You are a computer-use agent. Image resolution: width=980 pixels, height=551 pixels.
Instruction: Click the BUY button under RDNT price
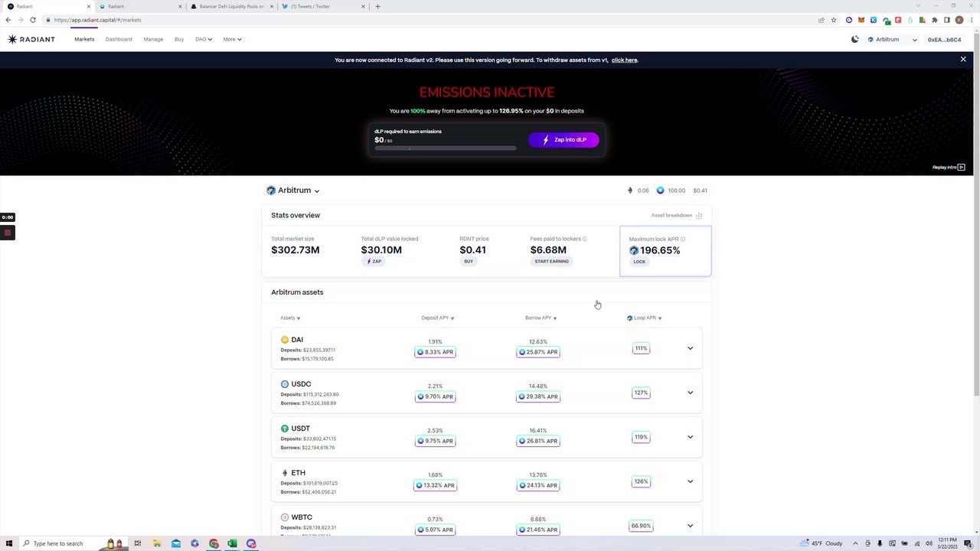(469, 262)
